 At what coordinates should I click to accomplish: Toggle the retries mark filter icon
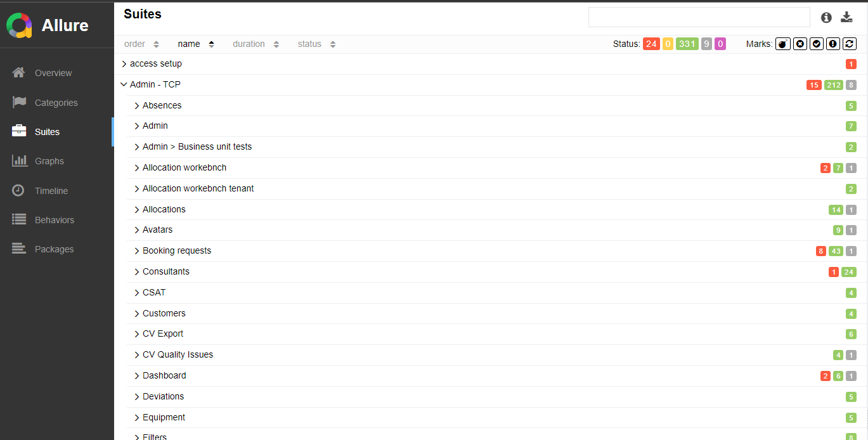(850, 44)
